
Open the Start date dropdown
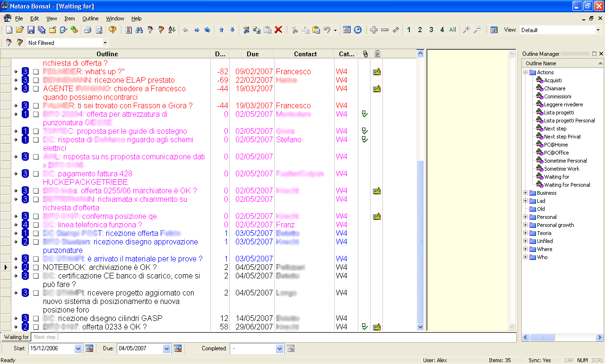[x=78, y=349]
